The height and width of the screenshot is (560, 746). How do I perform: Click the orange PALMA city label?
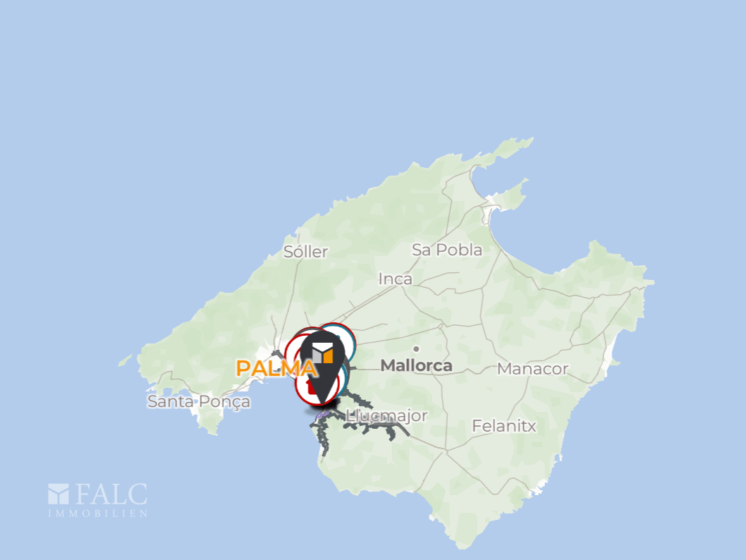point(276,369)
